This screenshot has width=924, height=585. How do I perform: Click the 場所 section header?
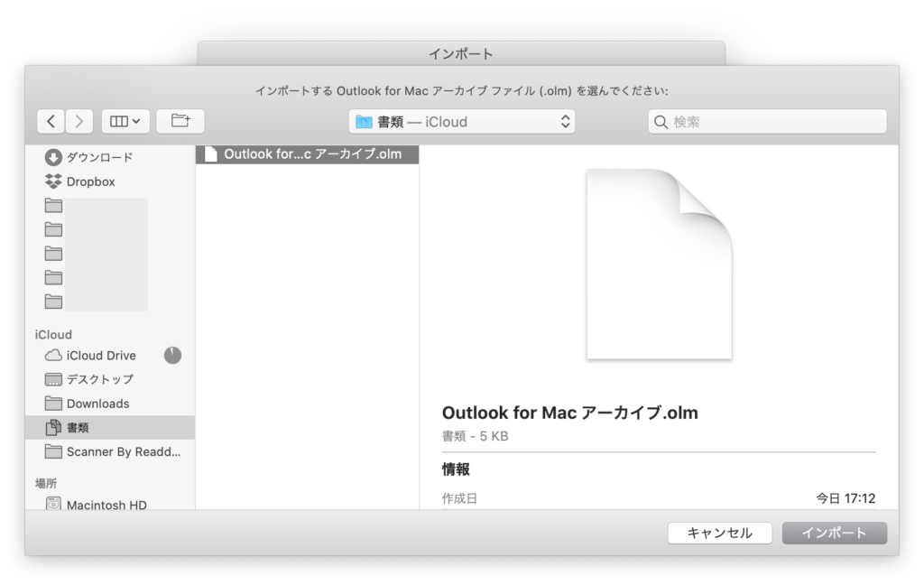pyautogui.click(x=45, y=484)
